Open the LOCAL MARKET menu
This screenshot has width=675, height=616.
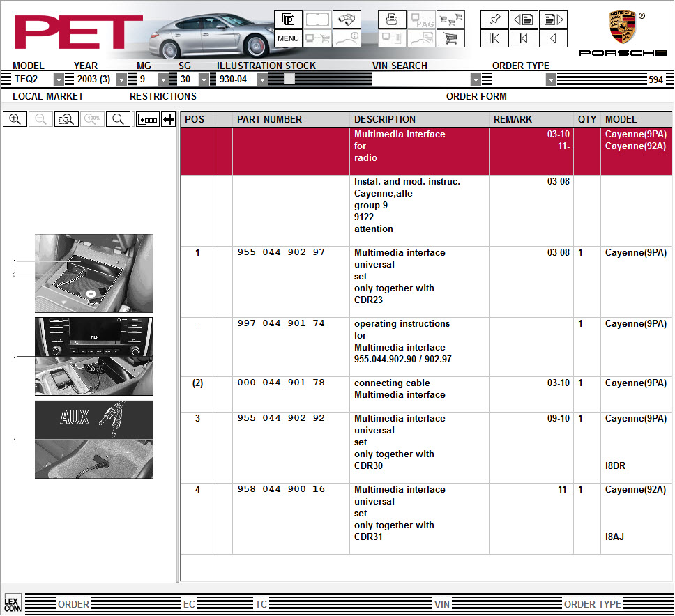(x=48, y=96)
